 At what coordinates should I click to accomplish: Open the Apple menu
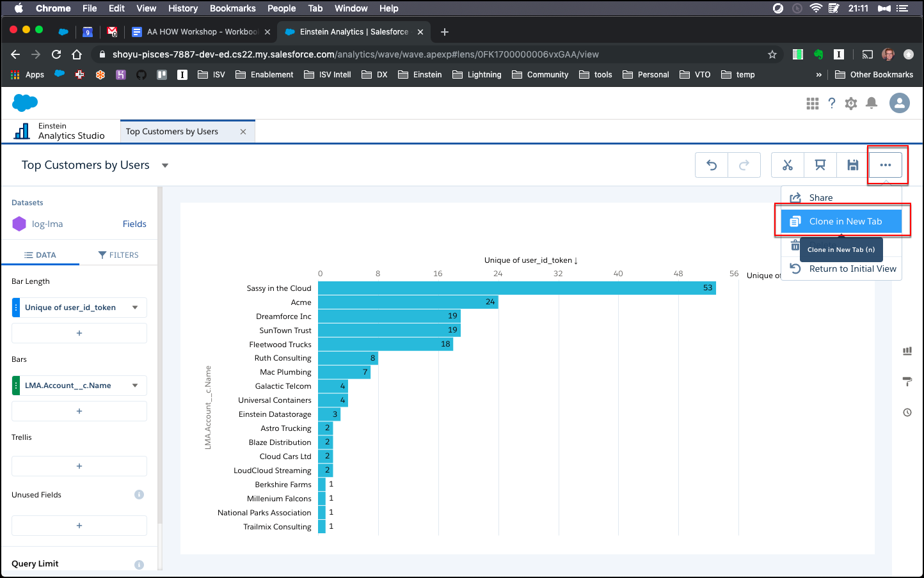tap(19, 8)
